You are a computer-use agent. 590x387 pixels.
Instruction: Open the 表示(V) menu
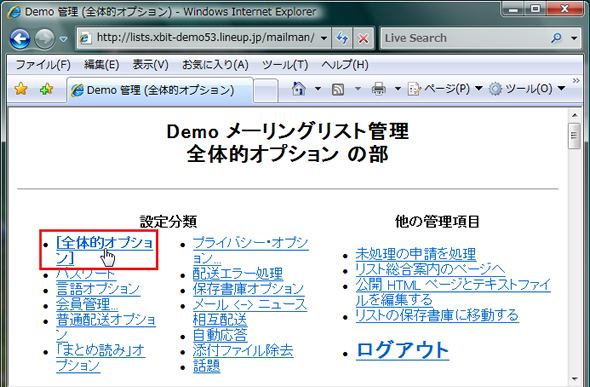coord(151,65)
